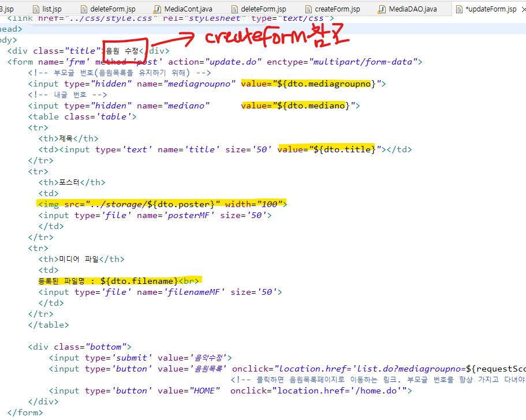
Task: Click the button input value="HOME" line
Action: (230, 391)
